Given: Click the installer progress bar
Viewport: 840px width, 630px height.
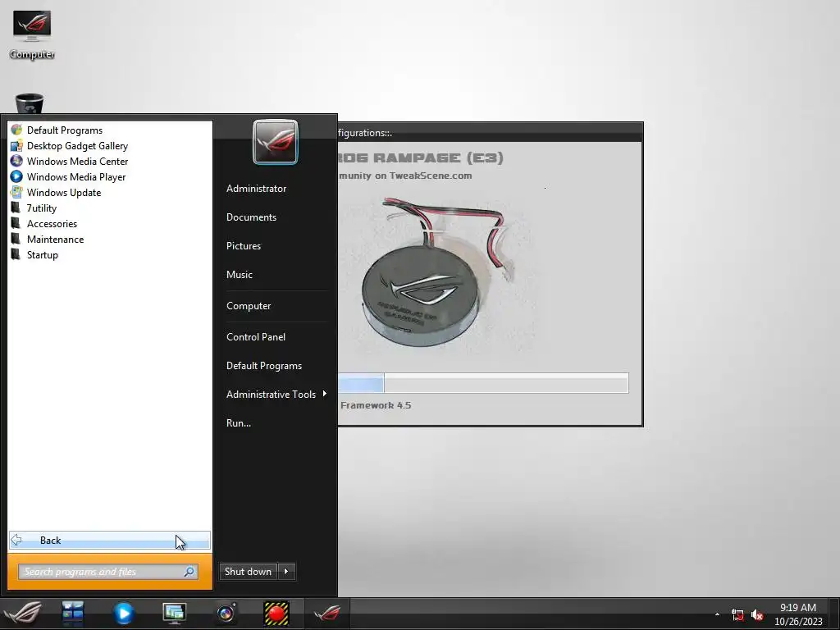Looking at the screenshot, I should click(483, 383).
